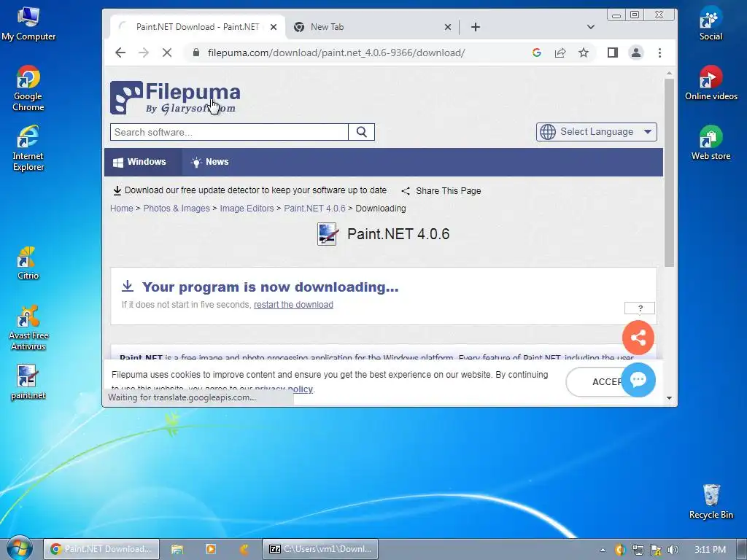747x560 pixels.
Task: Click the Chrome forward arrow button
Action: [x=144, y=52]
